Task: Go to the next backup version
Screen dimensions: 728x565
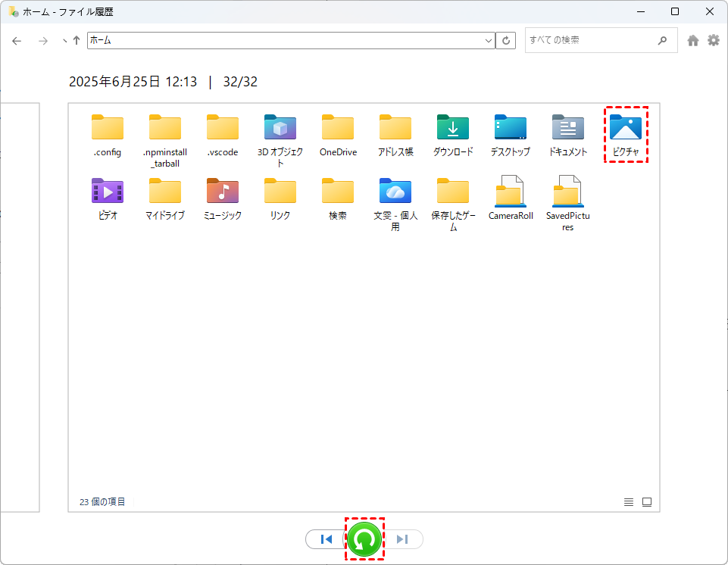Action: (402, 539)
